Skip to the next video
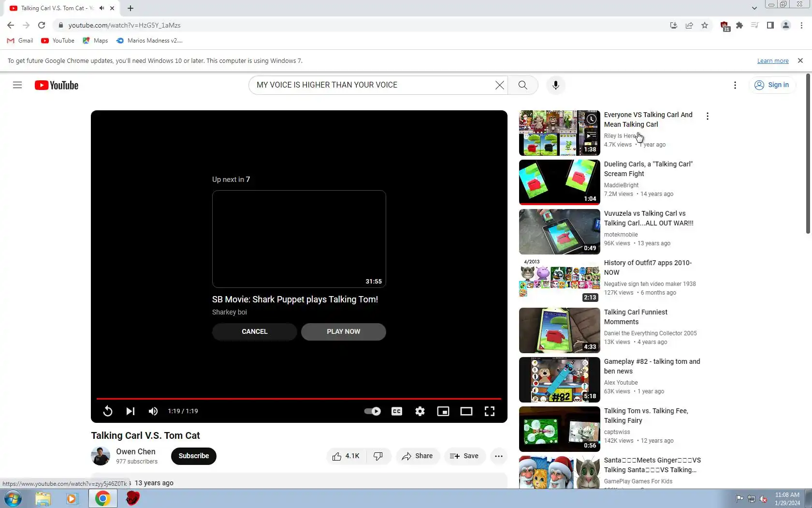Screen dimensions: 812x508 coord(130,411)
